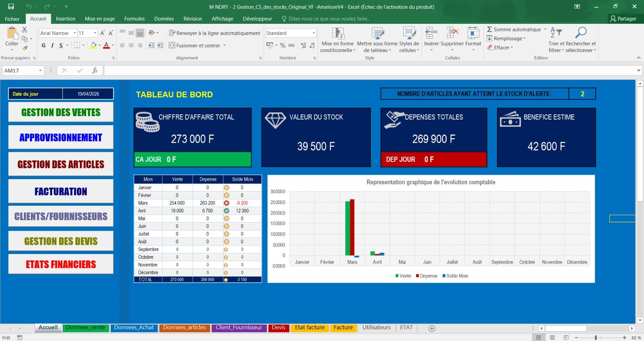Open the number format Standard dropdown
Screen dimensions: 644x341
pos(314,33)
